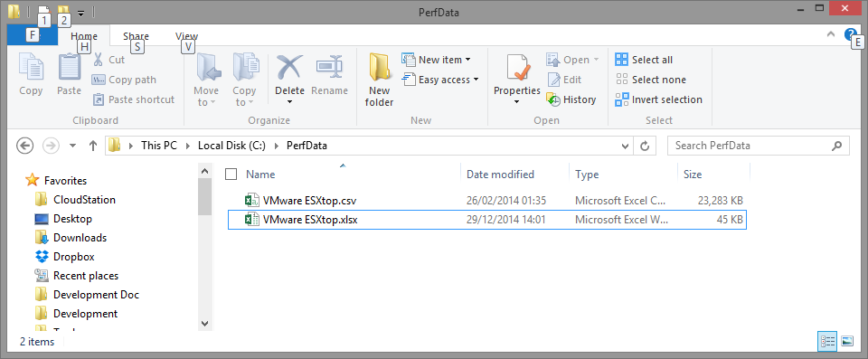868x359 pixels.
Task: Minimize the ribbon with chevron
Action: pos(830,33)
